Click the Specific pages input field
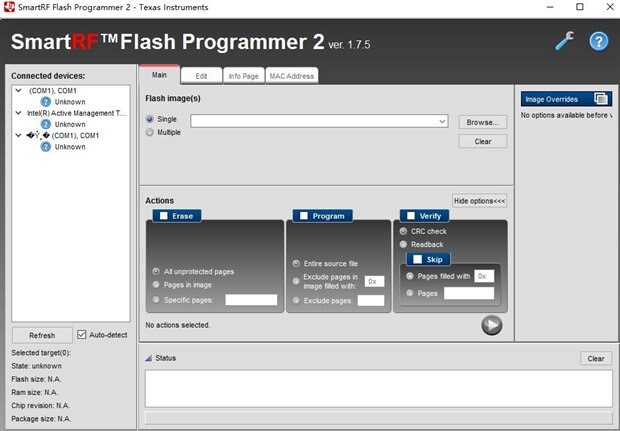This screenshot has width=620, height=431. click(x=251, y=300)
